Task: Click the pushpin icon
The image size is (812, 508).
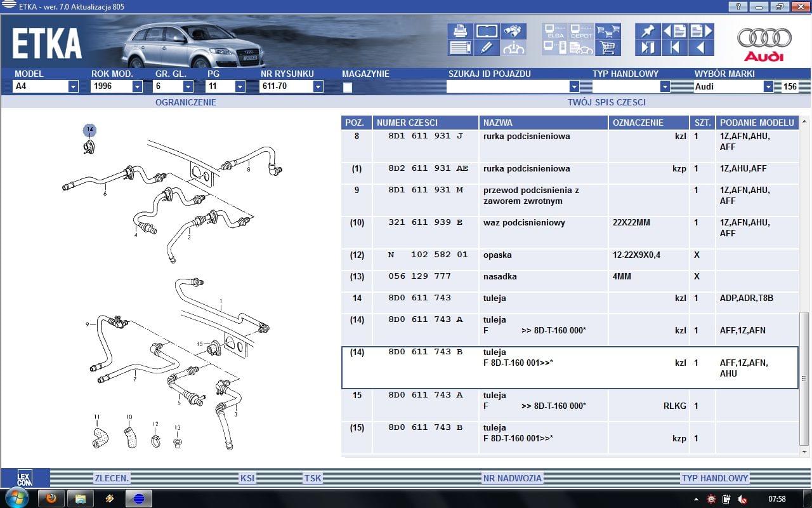Action: click(648, 31)
